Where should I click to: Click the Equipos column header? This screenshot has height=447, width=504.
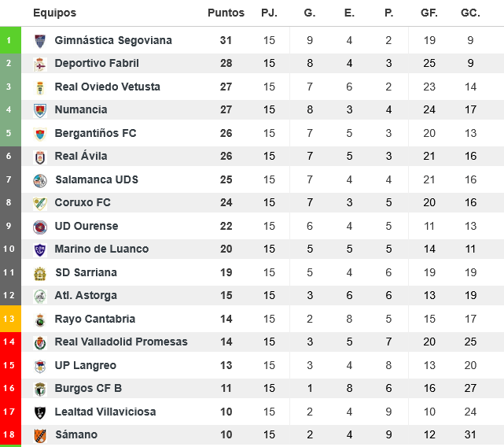pos(55,13)
